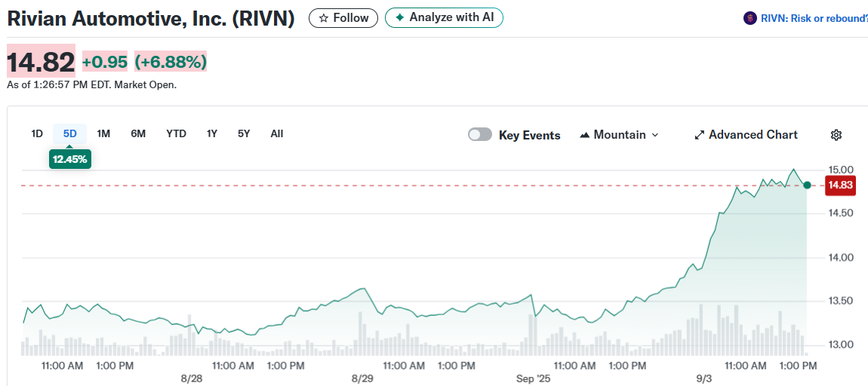Select the YTD range tab
The height and width of the screenshot is (386, 868).
click(x=176, y=134)
